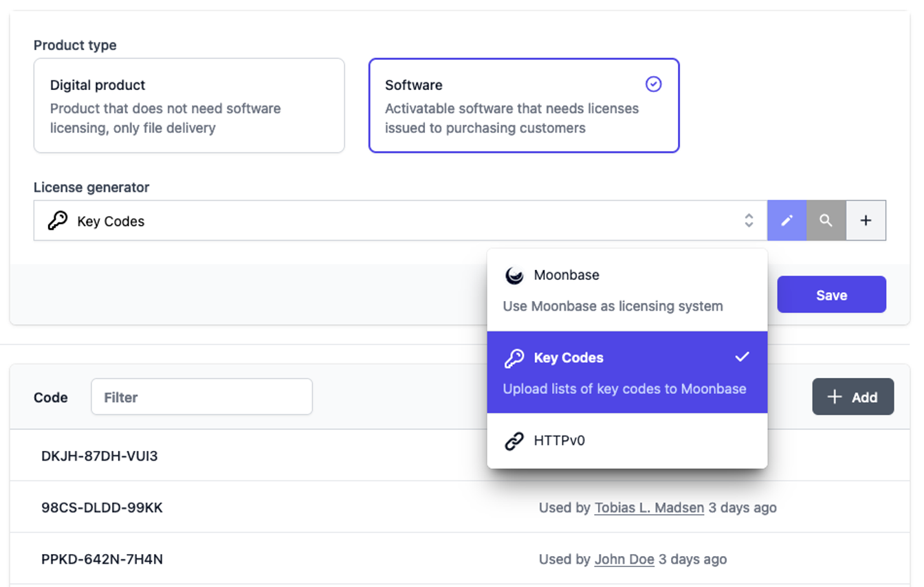Click the pencil edit license generator icon
Viewport: 924px width, 587px height.
786,221
